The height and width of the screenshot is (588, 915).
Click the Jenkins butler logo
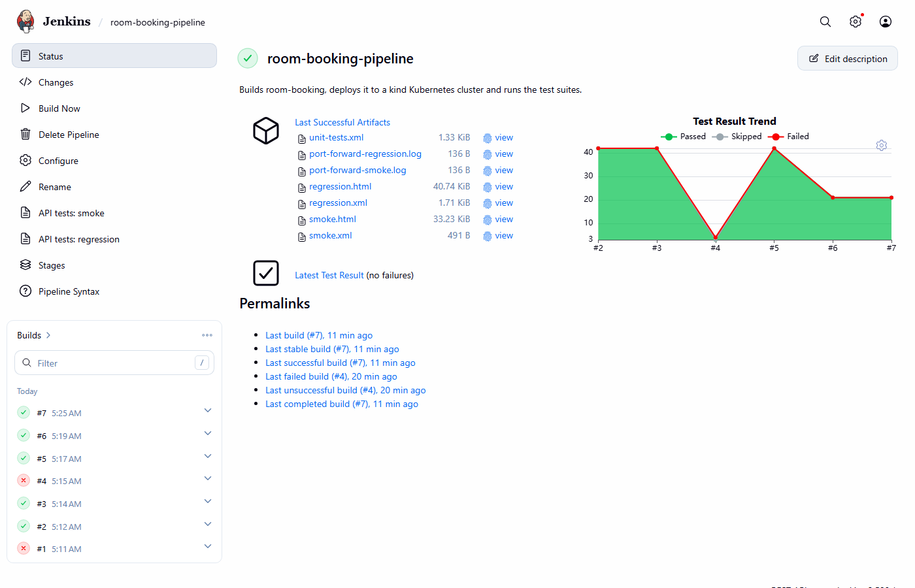pos(25,22)
